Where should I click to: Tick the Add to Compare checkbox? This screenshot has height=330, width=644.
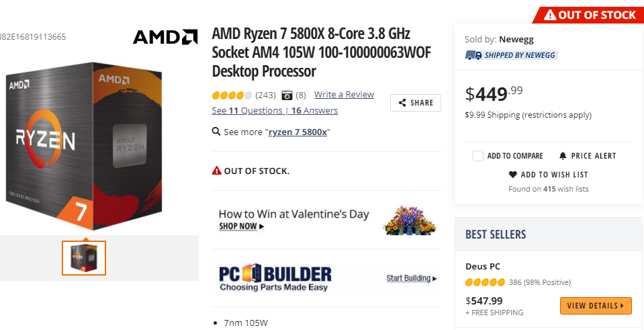[x=478, y=156]
